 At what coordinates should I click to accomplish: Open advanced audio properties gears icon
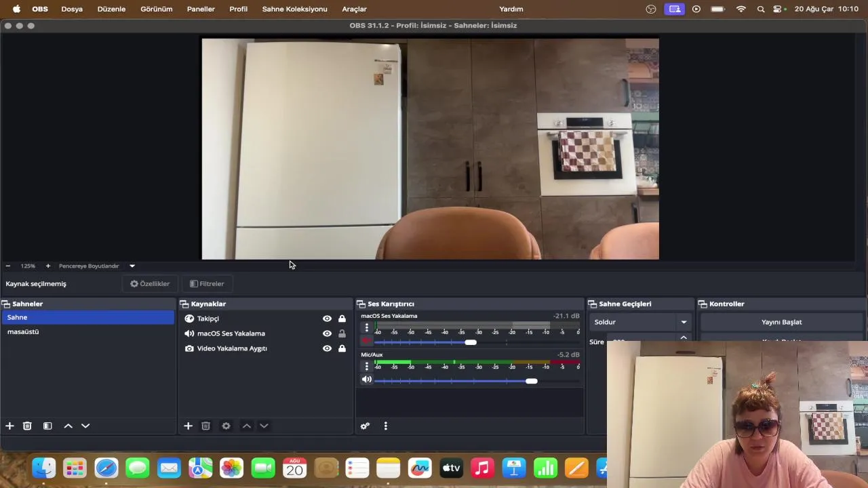click(365, 426)
